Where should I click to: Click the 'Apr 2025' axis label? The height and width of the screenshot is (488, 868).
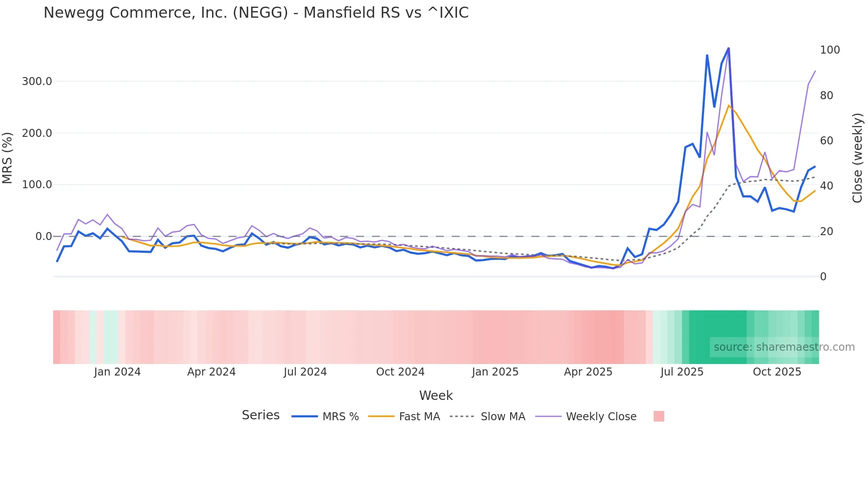point(588,372)
